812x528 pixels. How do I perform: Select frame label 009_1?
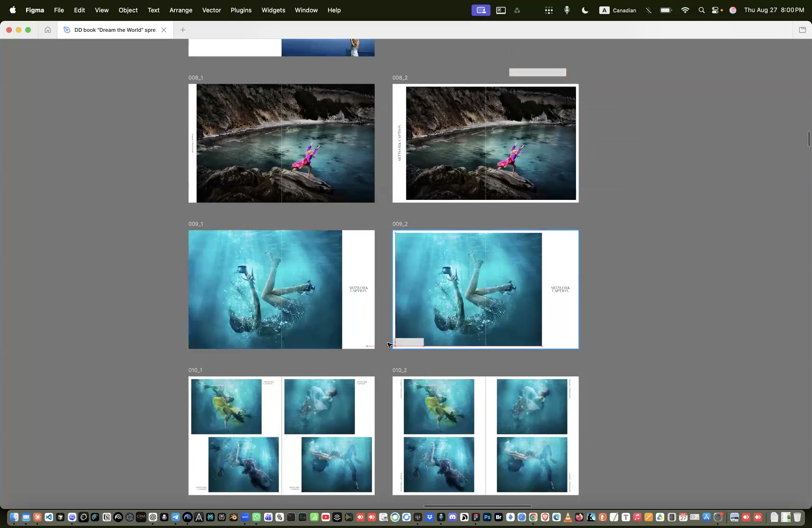click(196, 224)
